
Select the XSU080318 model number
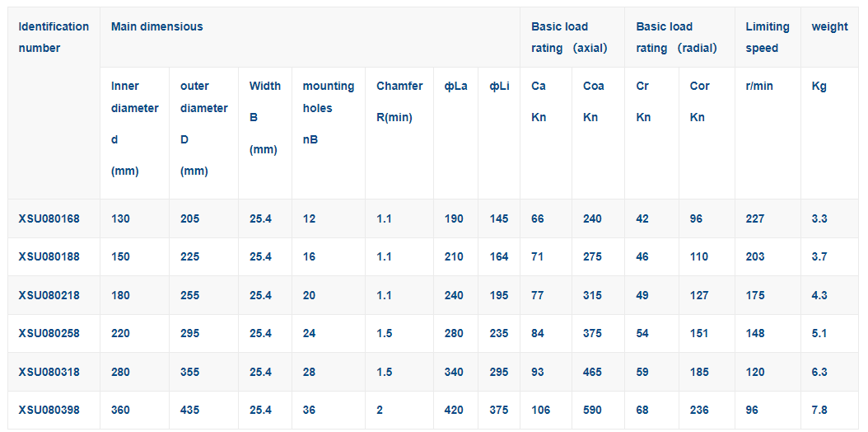click(49, 372)
